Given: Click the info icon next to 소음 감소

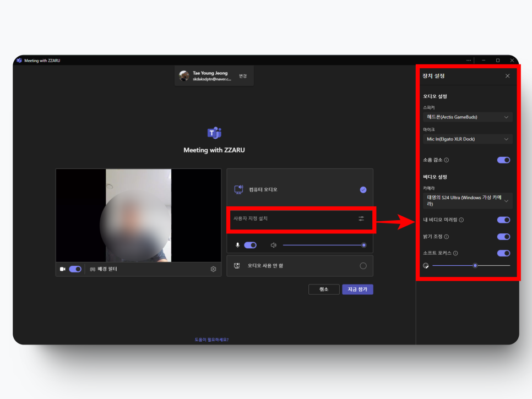Looking at the screenshot, I should (x=447, y=160).
